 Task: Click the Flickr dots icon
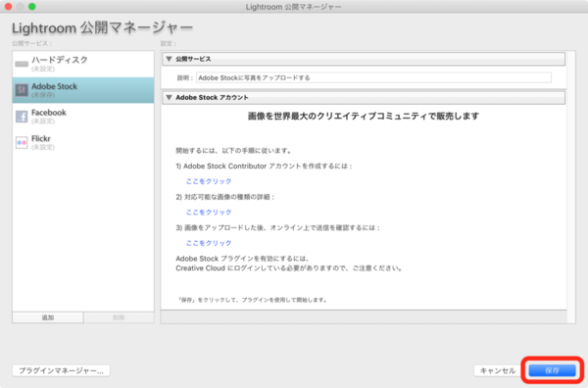[x=22, y=142]
